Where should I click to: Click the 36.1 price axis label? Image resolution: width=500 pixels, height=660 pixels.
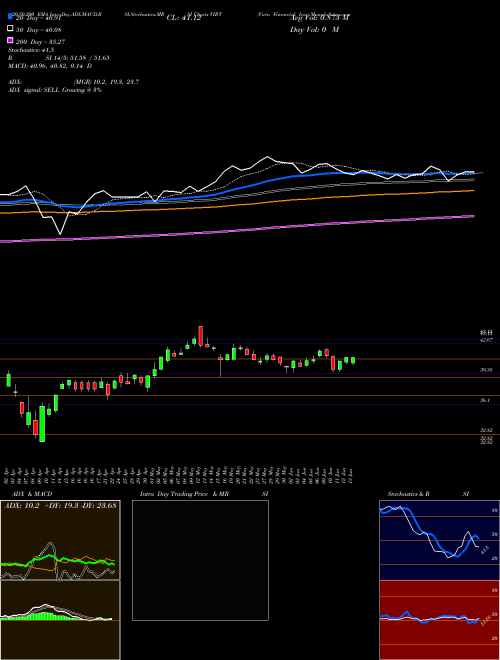pyautogui.click(x=485, y=400)
